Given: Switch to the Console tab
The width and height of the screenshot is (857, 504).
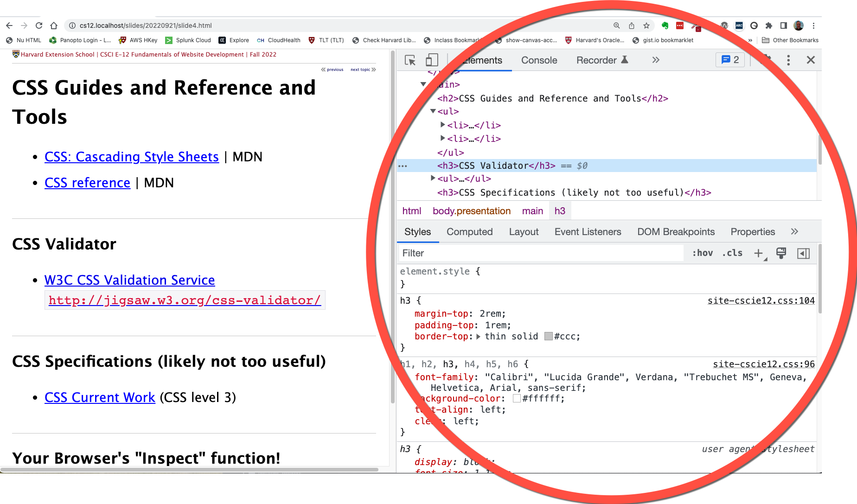Looking at the screenshot, I should pyautogui.click(x=539, y=60).
